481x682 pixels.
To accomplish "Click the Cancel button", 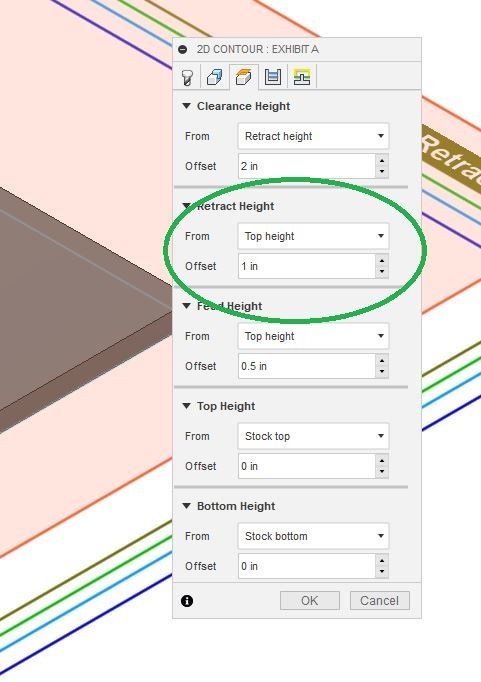I will pyautogui.click(x=380, y=601).
